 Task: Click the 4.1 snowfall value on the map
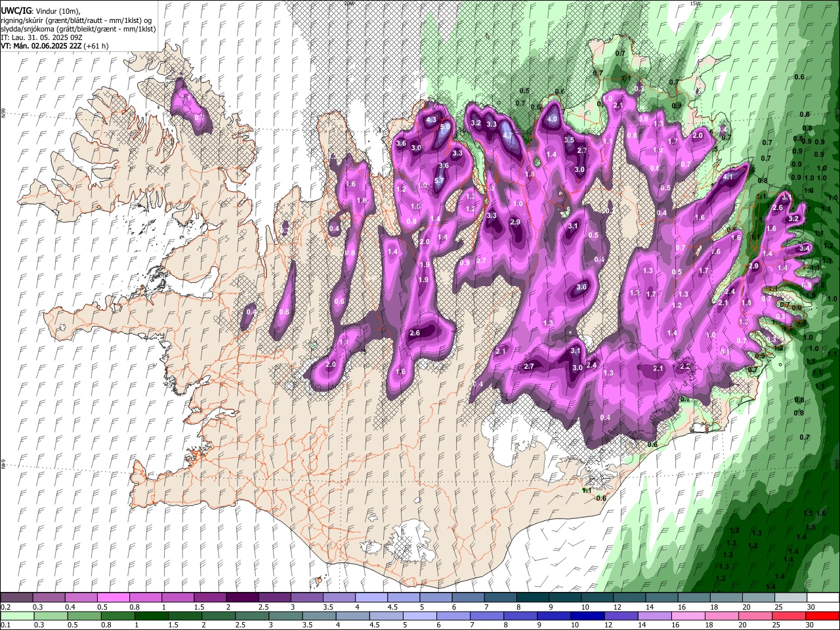727,177
